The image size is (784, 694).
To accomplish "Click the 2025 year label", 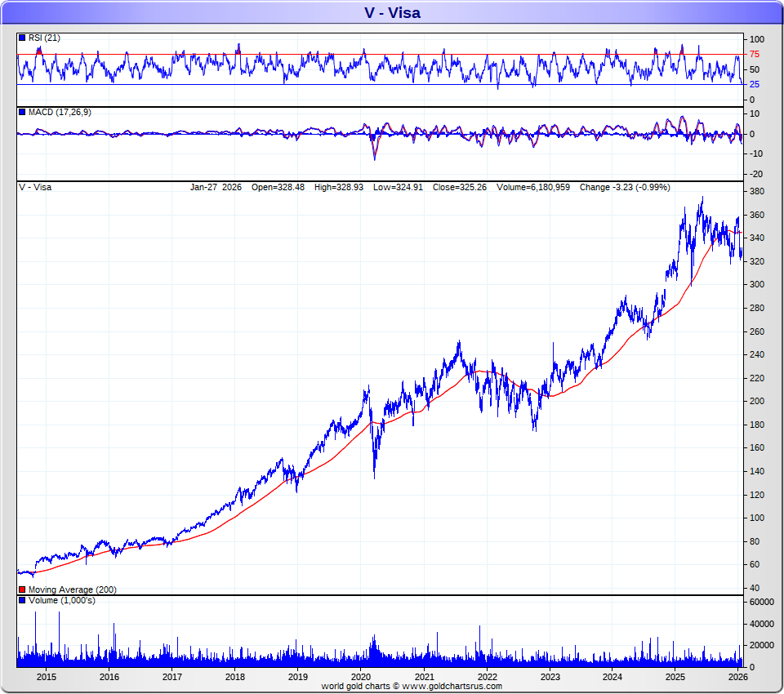I will [x=675, y=677].
